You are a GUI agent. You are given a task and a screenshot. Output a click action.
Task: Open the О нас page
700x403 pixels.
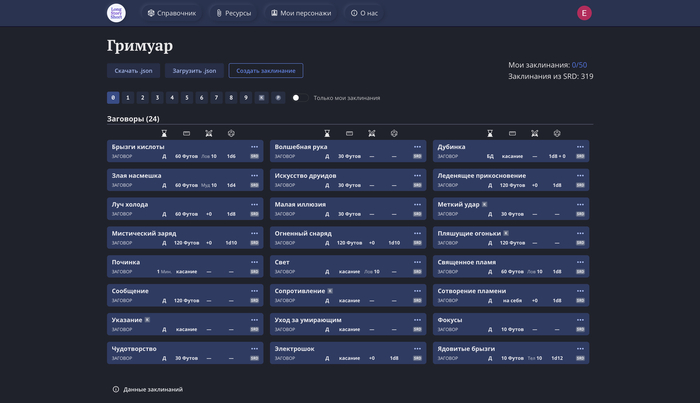pos(364,13)
